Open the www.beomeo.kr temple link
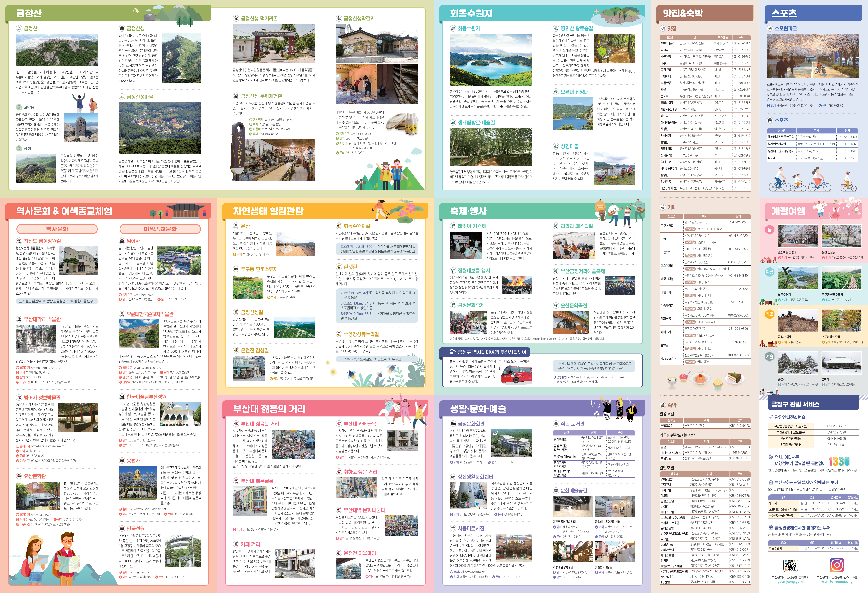 [144, 294]
